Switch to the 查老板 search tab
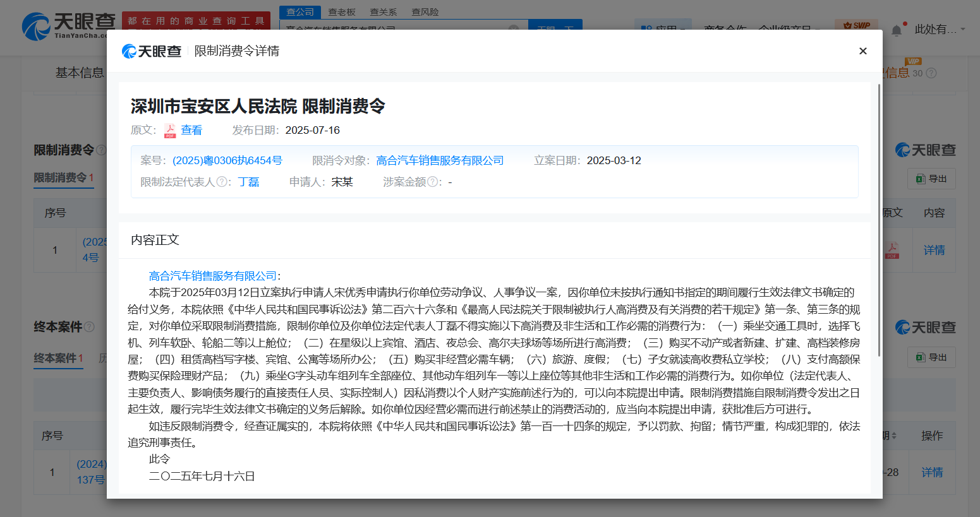980x517 pixels. (x=342, y=12)
